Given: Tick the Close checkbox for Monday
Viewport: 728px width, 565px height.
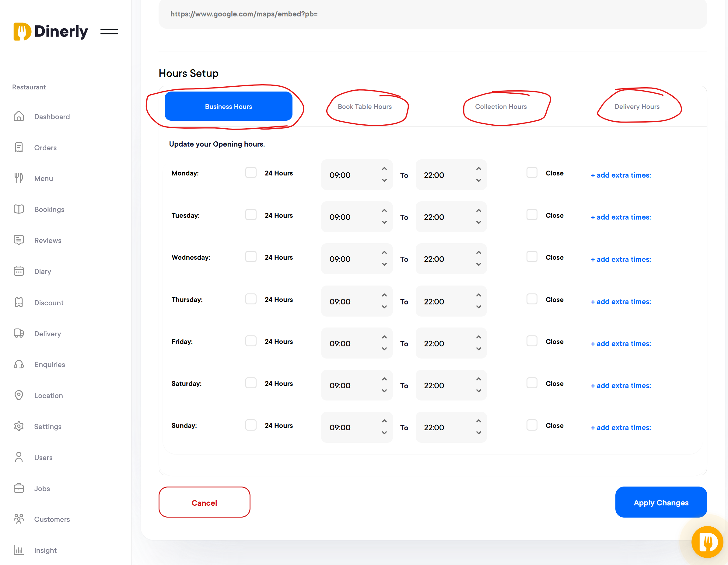Looking at the screenshot, I should point(532,173).
